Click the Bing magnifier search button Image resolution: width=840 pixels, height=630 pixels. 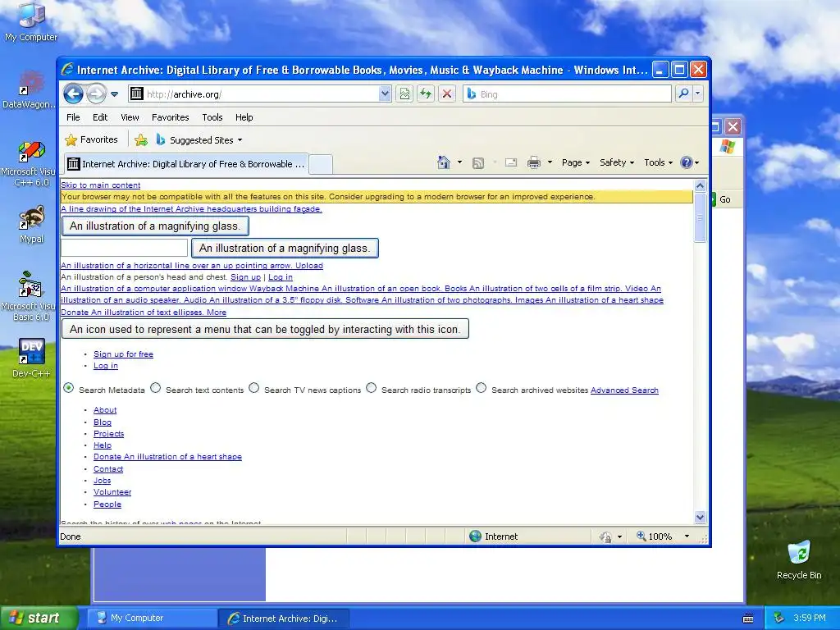pos(683,94)
